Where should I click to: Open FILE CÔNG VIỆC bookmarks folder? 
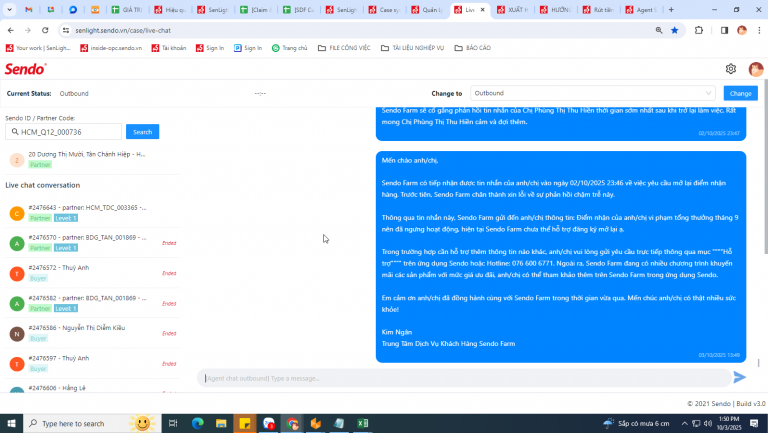pos(344,48)
